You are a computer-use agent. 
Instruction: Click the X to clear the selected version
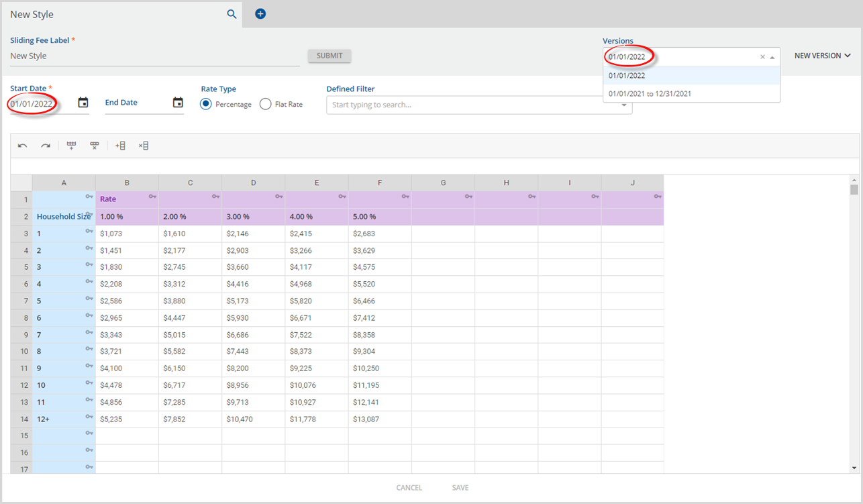coord(762,56)
